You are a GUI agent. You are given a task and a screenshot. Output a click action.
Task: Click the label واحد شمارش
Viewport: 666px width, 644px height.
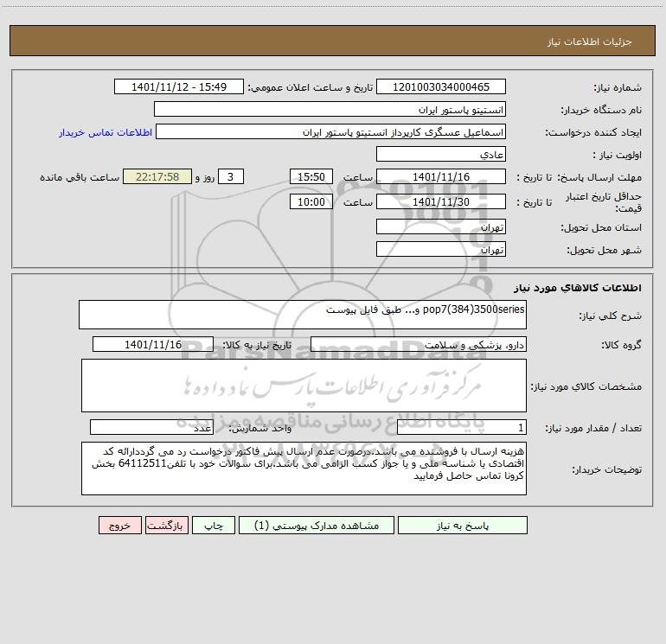pos(260,429)
